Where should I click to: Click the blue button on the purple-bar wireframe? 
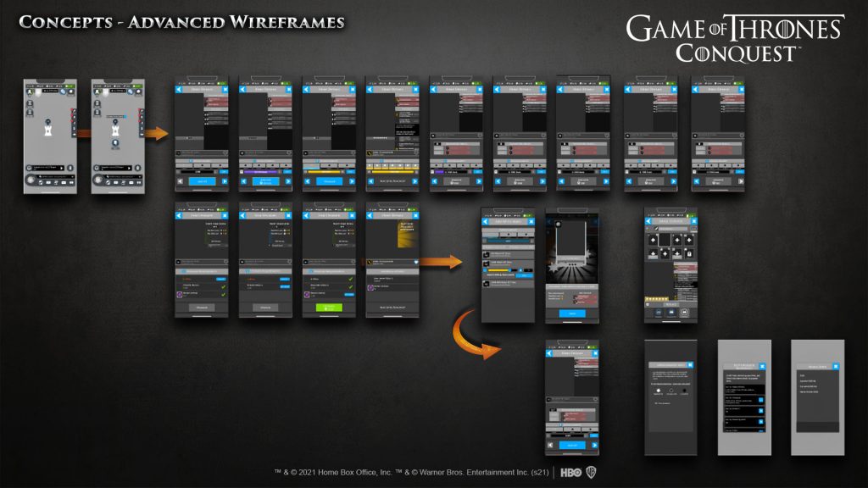265,181
